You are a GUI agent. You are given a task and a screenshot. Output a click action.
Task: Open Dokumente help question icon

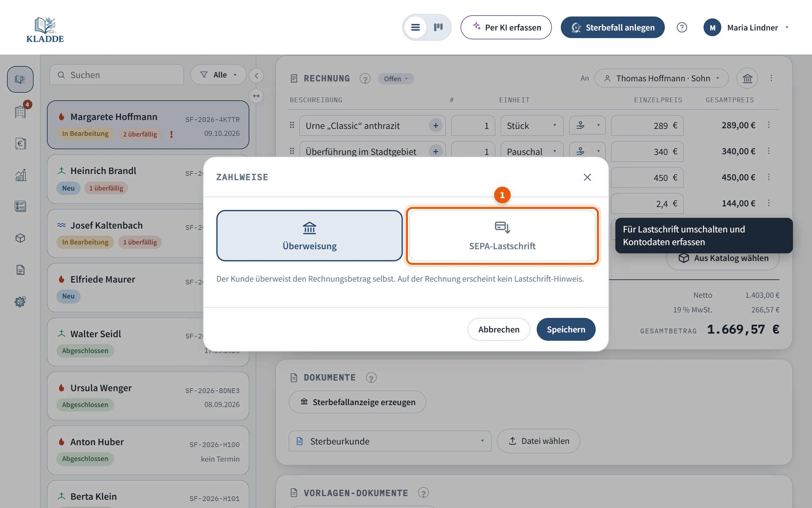371,378
